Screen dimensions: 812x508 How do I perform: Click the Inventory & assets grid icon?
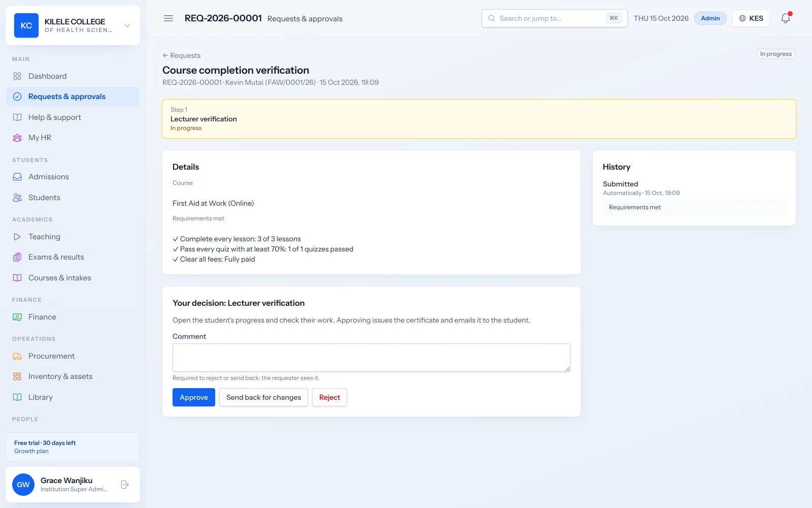coord(17,376)
